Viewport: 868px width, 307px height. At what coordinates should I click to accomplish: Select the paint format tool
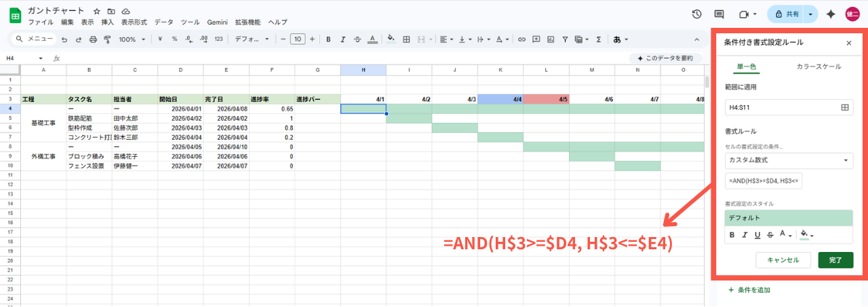pyautogui.click(x=106, y=39)
